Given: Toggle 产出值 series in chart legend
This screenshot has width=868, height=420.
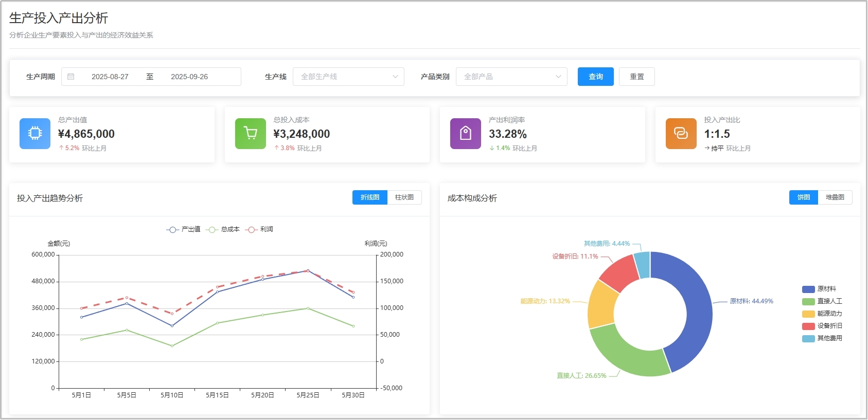Looking at the screenshot, I should click(184, 229).
